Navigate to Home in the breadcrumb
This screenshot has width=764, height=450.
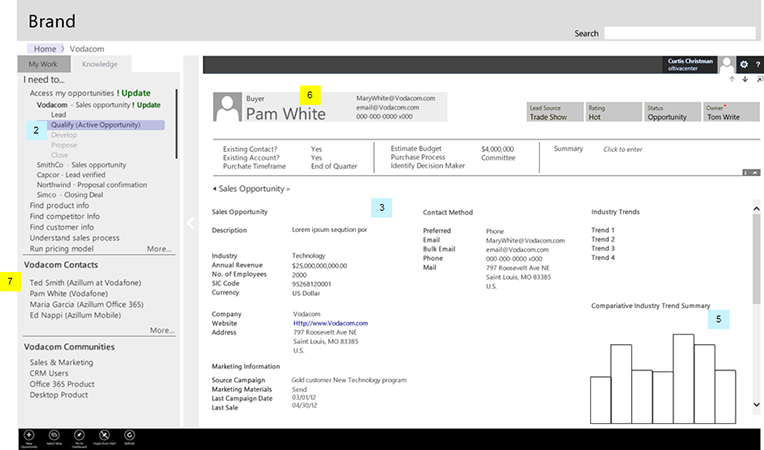click(x=44, y=48)
